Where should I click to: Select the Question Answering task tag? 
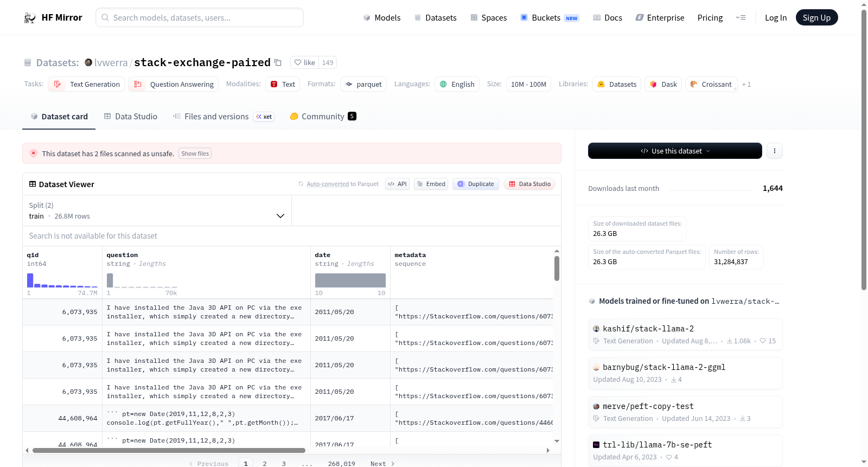coord(174,84)
